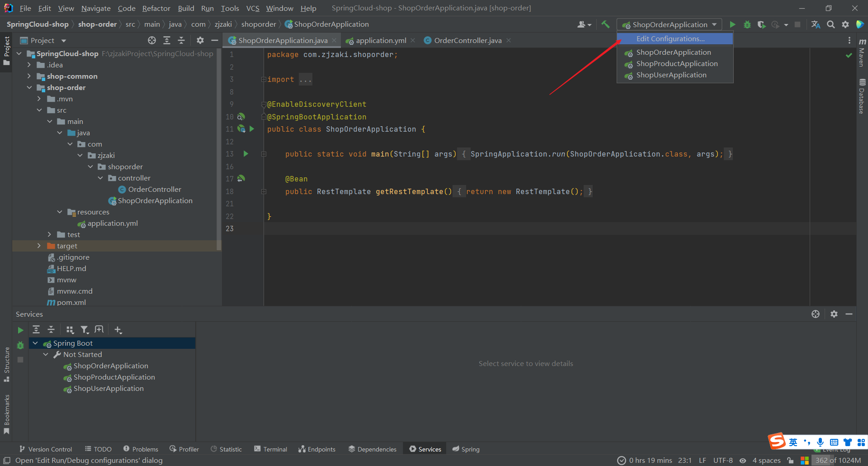This screenshot has height=466, width=868.
Task: Open the run configuration dropdown ShopOrderApplication
Action: pos(670,24)
